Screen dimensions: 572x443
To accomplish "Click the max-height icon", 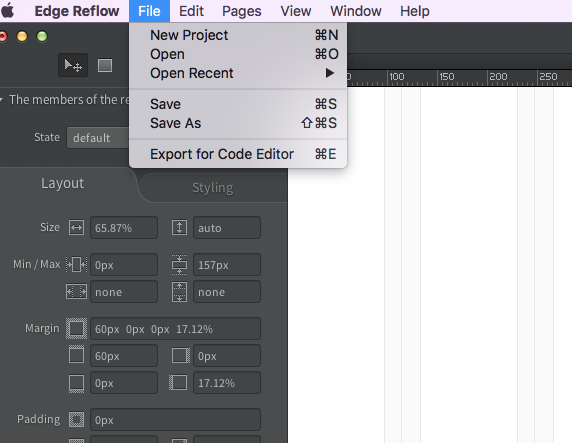I will click(x=179, y=292).
